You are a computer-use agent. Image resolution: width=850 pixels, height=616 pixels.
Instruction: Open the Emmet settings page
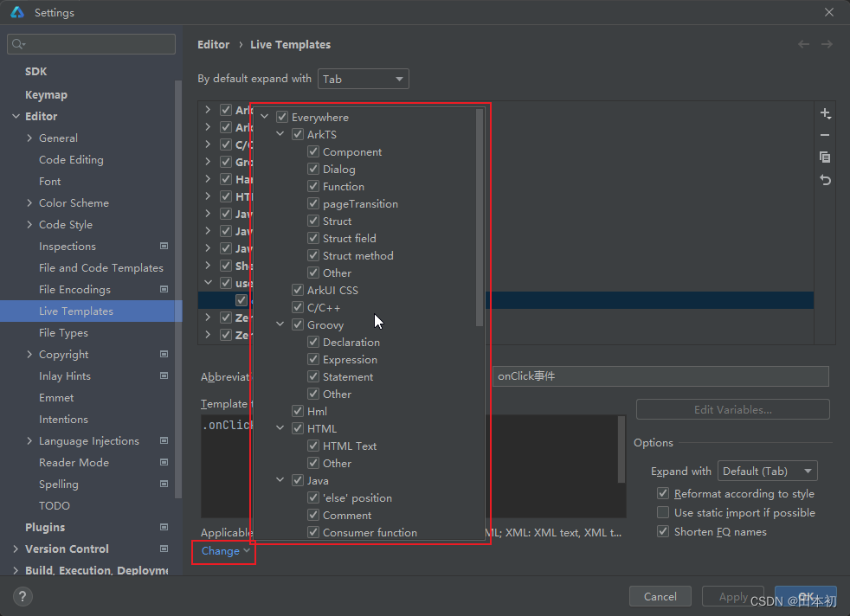pos(56,398)
